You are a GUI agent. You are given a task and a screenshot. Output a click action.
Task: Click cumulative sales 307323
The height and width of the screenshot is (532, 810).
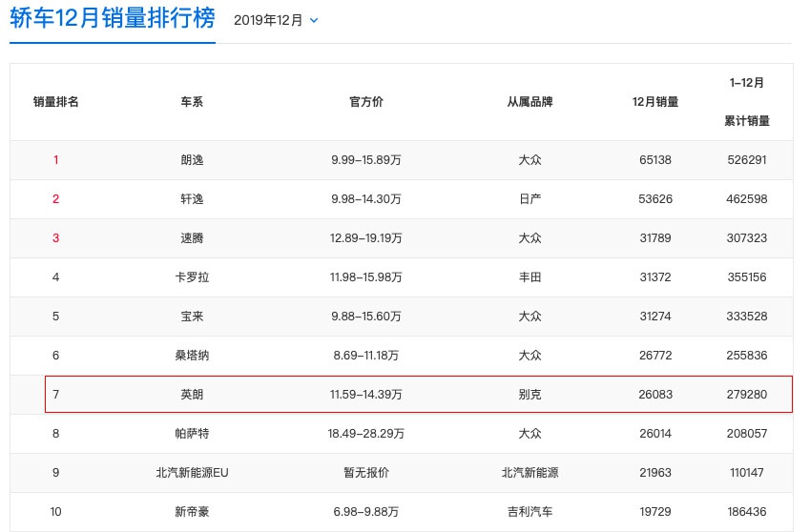[747, 238]
